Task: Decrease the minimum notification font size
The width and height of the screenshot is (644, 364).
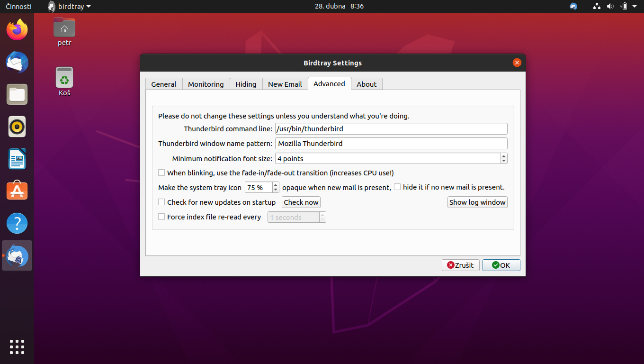Action: click(x=504, y=161)
